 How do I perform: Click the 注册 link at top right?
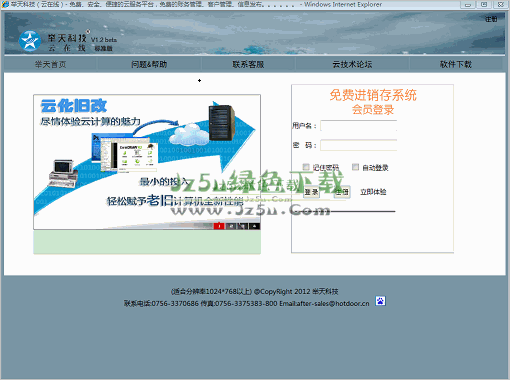click(491, 19)
